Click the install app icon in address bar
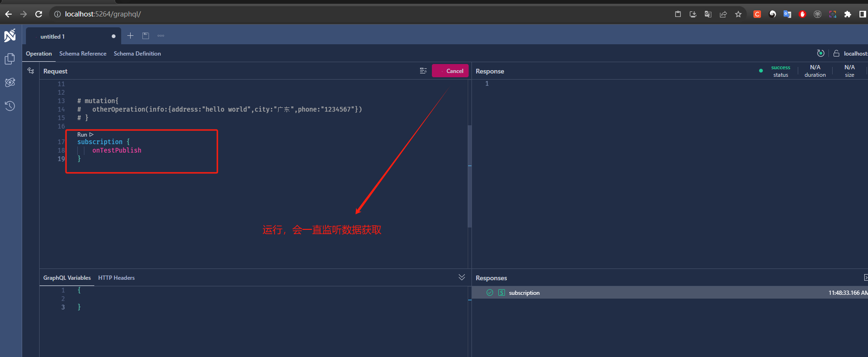The image size is (868, 357). coord(693,14)
